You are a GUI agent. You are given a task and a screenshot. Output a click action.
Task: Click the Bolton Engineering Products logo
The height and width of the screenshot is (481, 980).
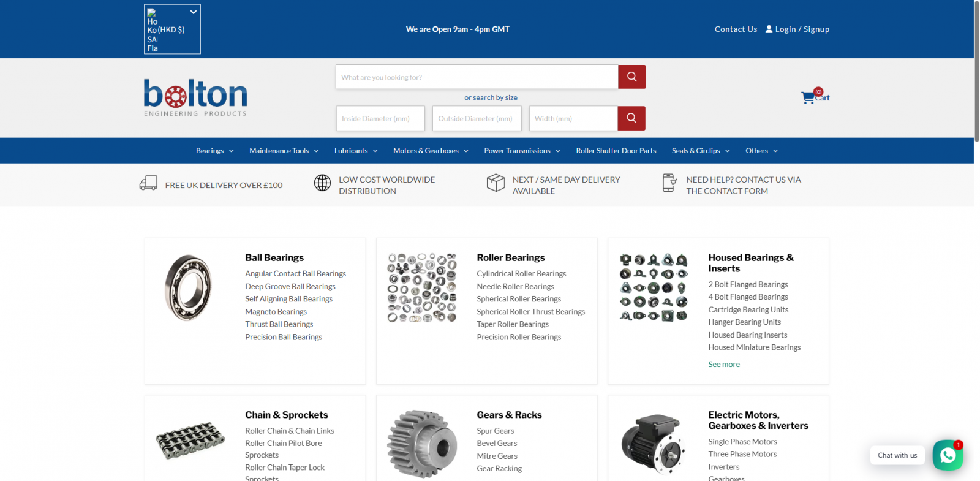(x=195, y=97)
